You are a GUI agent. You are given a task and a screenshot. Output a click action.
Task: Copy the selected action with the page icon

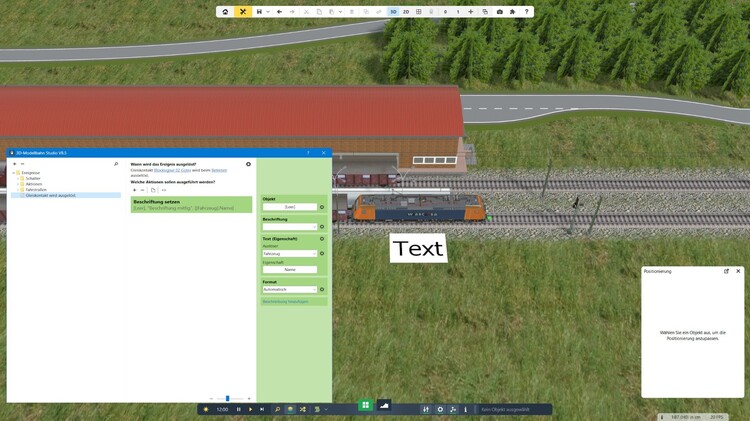pyautogui.click(x=153, y=190)
